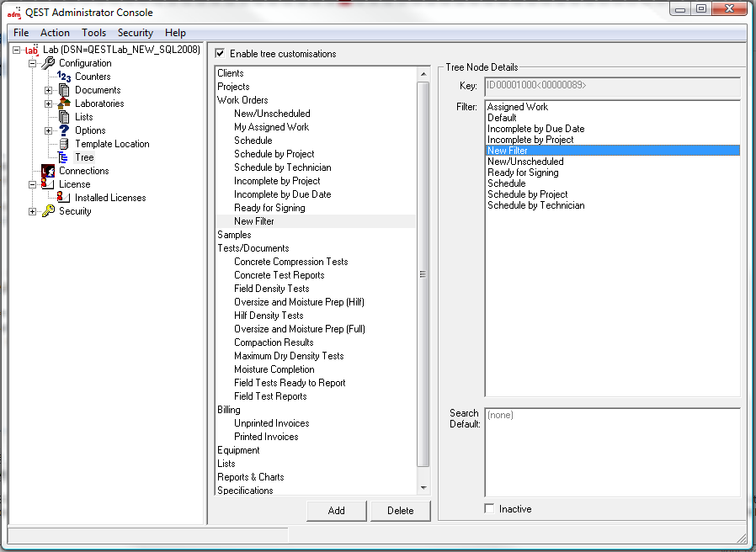Click the Laboratories houses icon

point(64,103)
